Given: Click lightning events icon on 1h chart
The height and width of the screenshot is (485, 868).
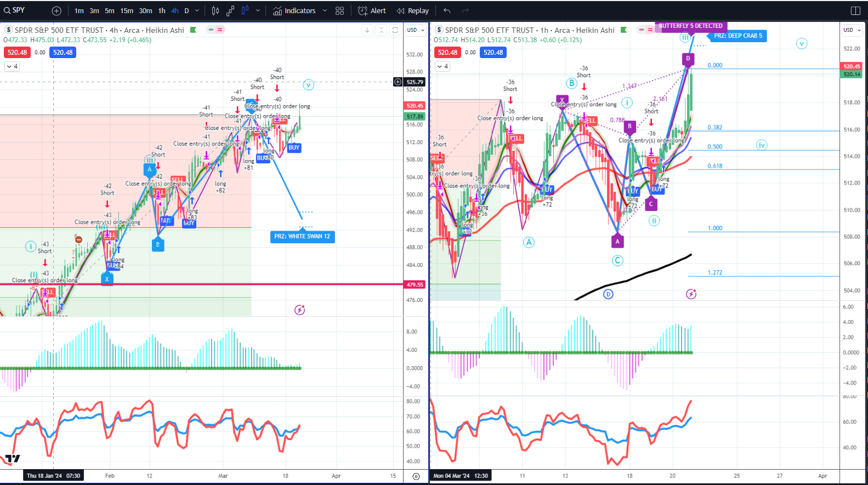Looking at the screenshot, I should pos(691,294).
